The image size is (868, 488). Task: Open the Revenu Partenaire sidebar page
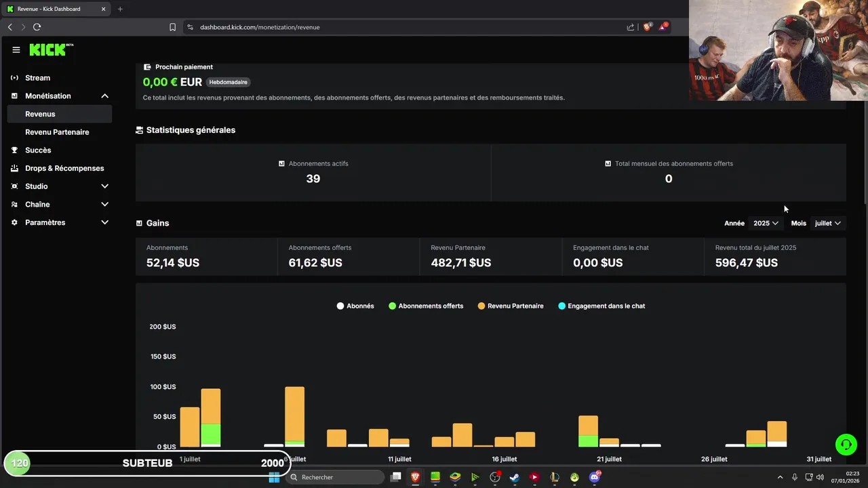[57, 132]
